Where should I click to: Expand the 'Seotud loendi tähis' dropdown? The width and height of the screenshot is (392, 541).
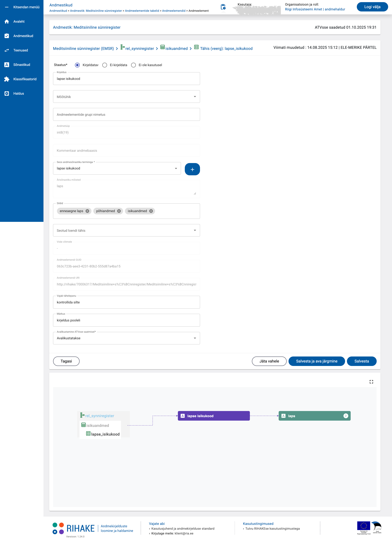[126, 230]
